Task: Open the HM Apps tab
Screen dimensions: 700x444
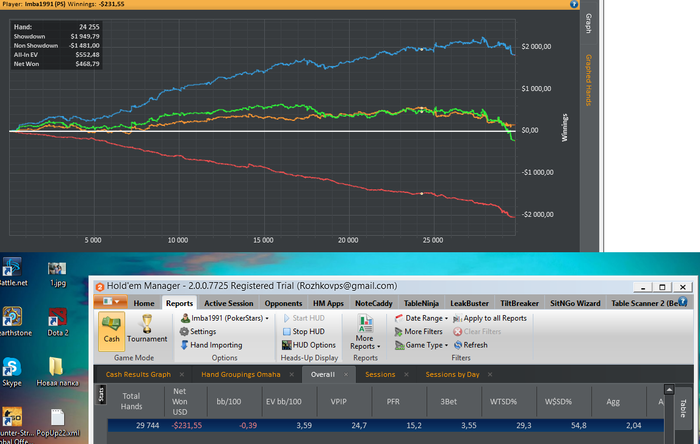Action: coord(328,303)
